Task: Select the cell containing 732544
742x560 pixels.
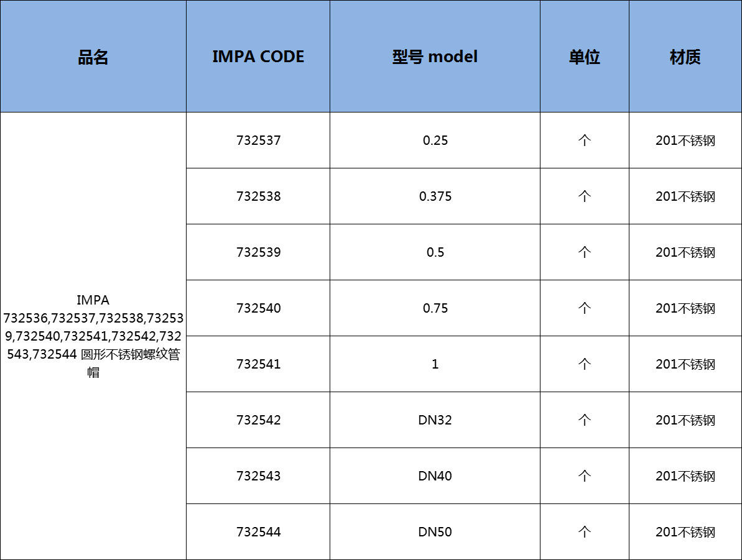Action: click(x=257, y=531)
